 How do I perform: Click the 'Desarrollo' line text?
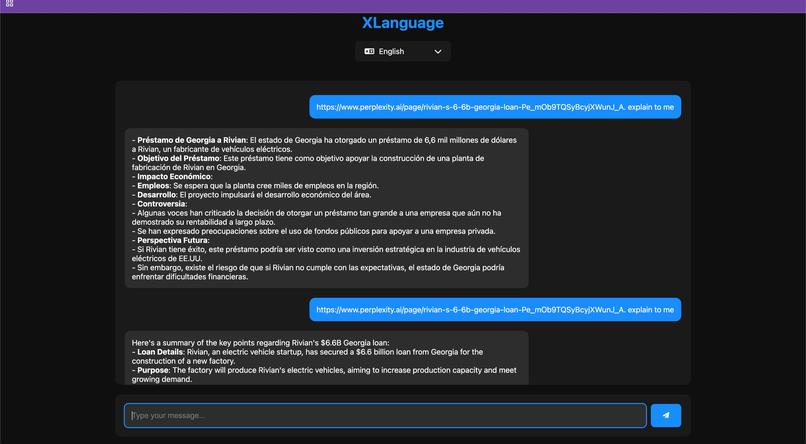(251, 195)
